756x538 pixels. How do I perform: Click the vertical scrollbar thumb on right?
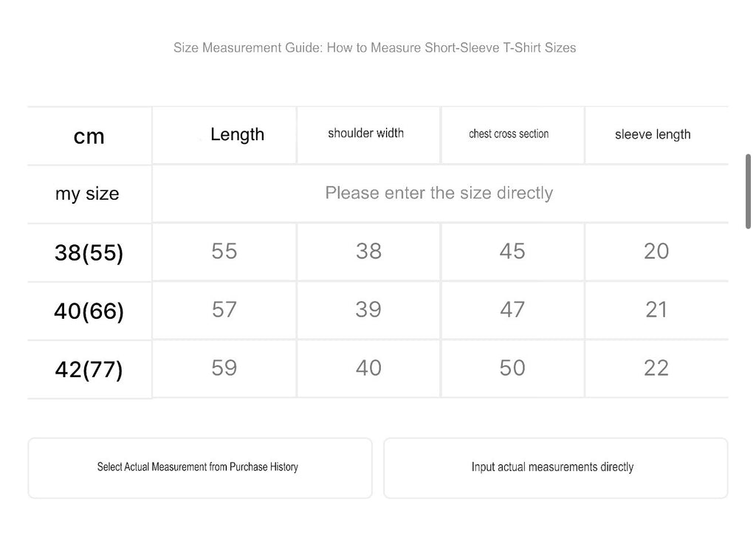point(748,191)
